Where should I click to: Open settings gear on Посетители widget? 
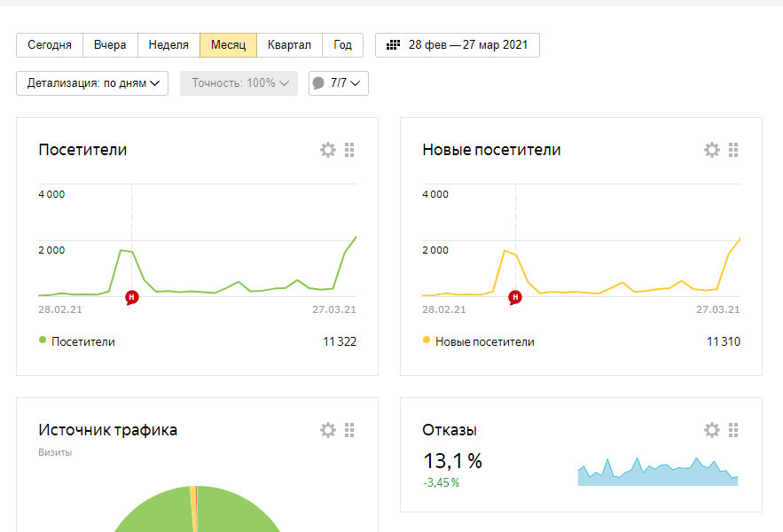coord(328,150)
